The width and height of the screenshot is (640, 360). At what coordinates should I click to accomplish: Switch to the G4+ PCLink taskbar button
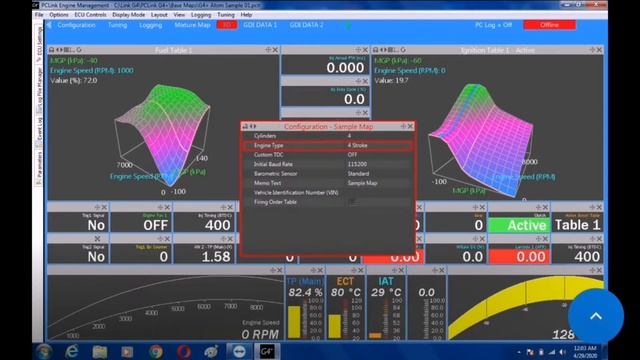tap(267, 351)
